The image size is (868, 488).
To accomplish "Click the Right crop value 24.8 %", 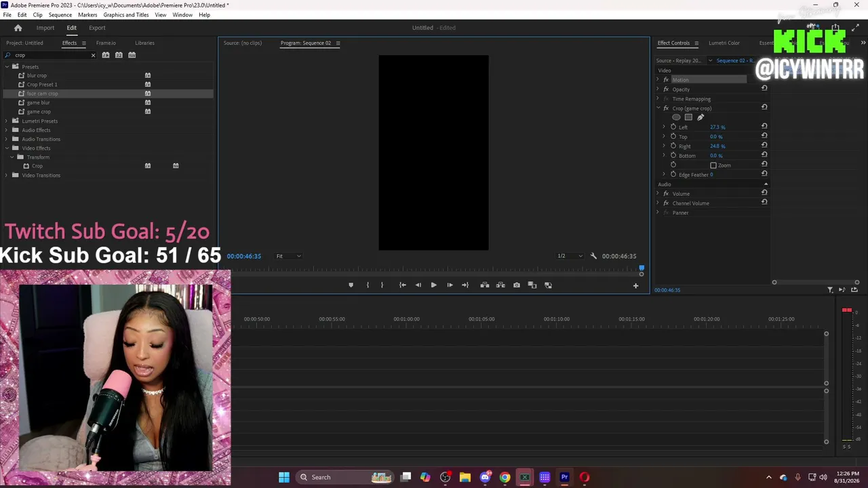I will [717, 146].
